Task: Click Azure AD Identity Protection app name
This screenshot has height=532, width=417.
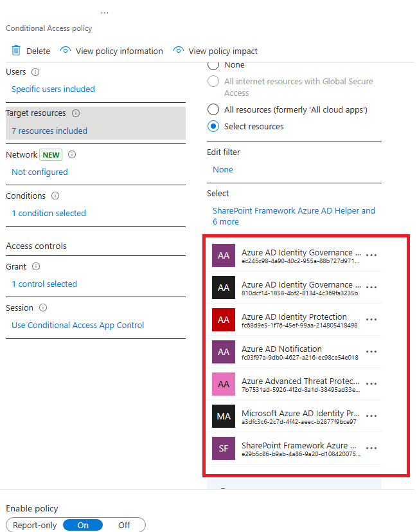Action: click(x=294, y=316)
